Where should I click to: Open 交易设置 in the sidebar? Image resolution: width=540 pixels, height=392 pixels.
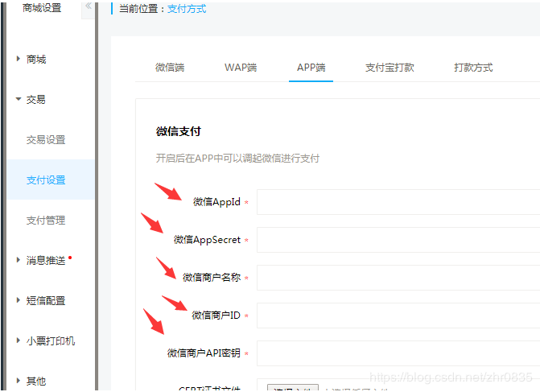tap(46, 140)
